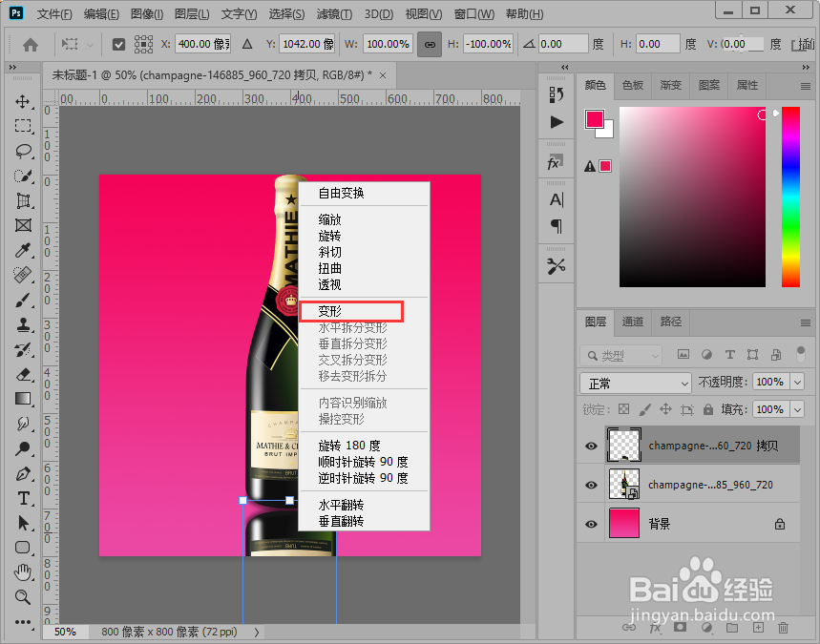The width and height of the screenshot is (820, 644).
Task: Delete layer with the trash icon
Action: tap(783, 627)
